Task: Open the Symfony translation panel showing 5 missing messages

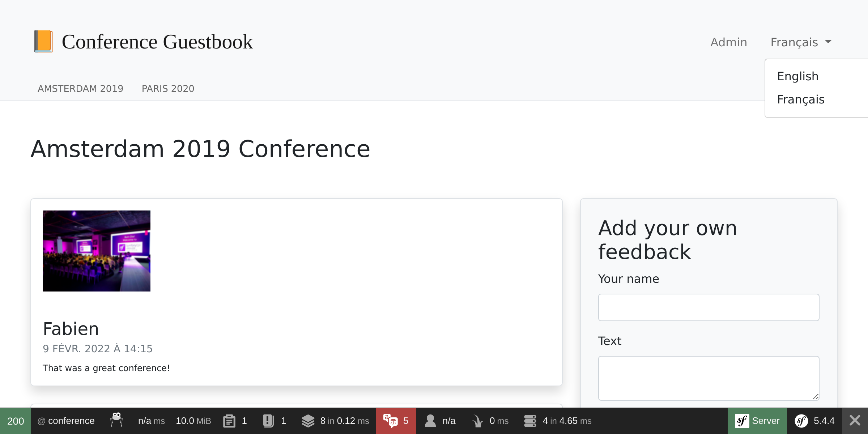Action: (396, 421)
